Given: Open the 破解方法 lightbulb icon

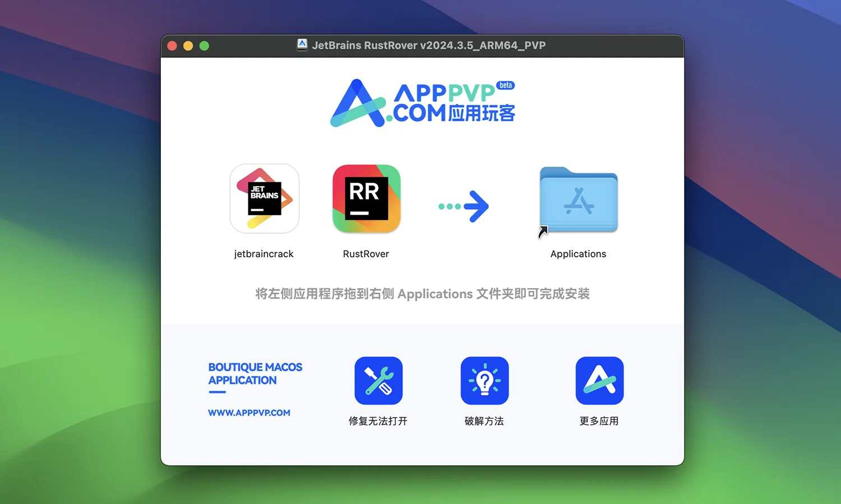Looking at the screenshot, I should coord(484,381).
